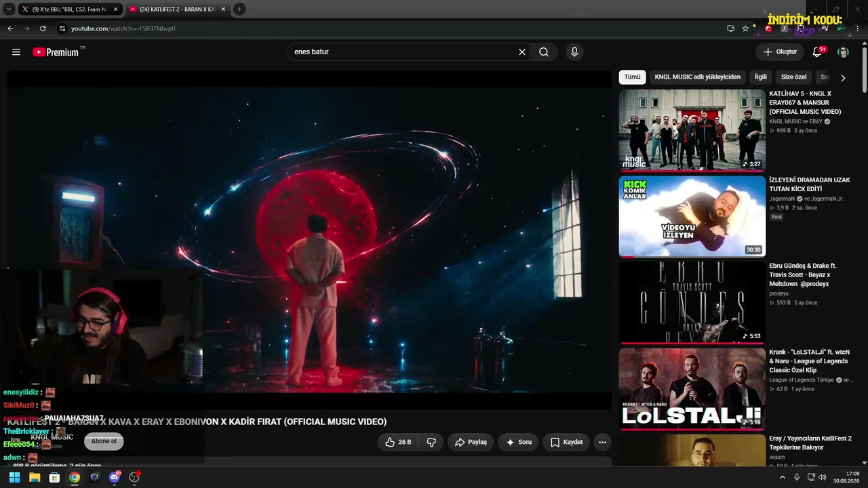Image resolution: width=868 pixels, height=488 pixels.
Task: Open Microsoft Store from taskbar
Action: tap(54, 477)
